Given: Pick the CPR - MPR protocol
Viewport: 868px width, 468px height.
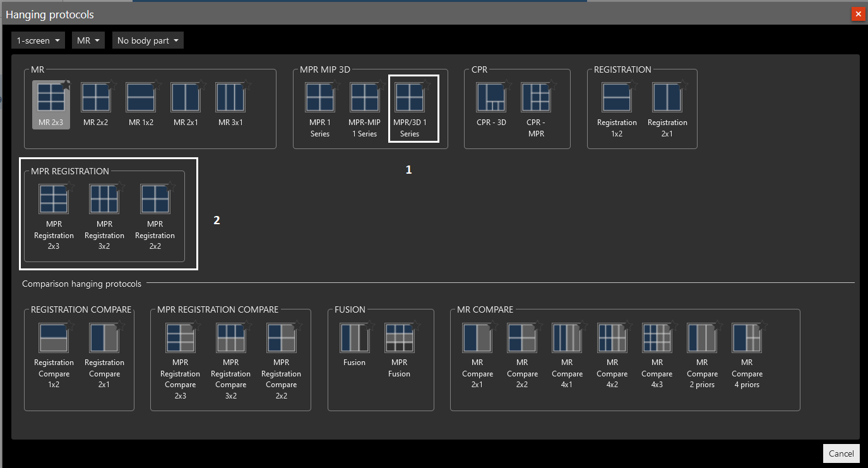Looking at the screenshot, I should pos(535,99).
